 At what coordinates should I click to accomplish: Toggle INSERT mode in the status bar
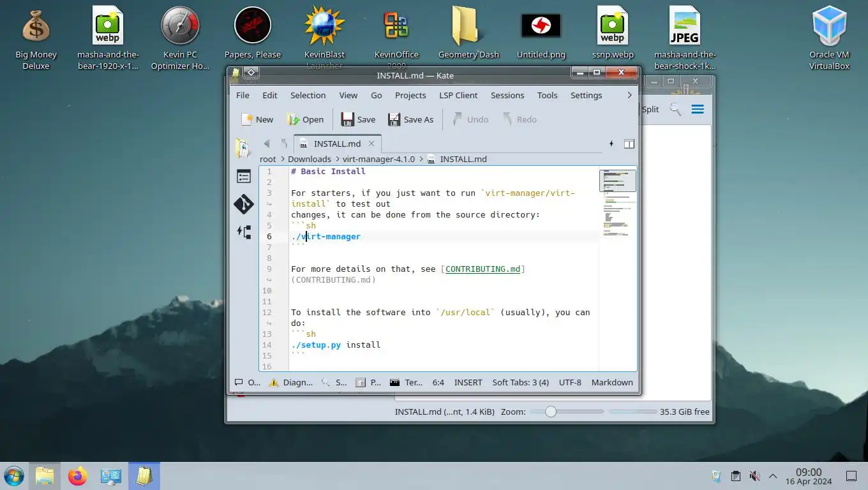pos(468,382)
